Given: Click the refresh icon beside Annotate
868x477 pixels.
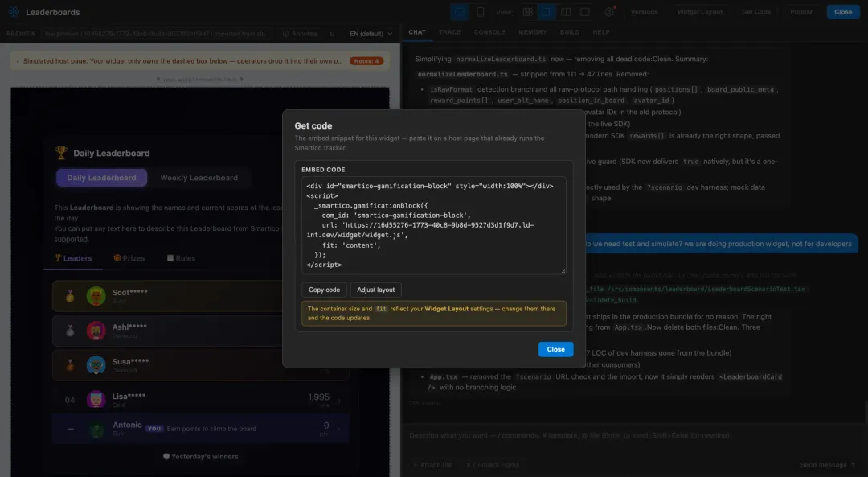Looking at the screenshot, I should 332,34.
